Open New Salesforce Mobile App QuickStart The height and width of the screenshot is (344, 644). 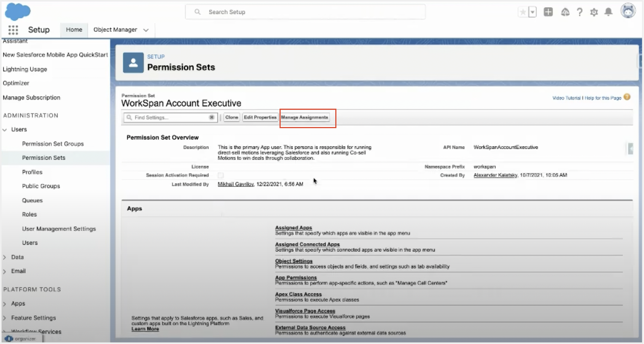[x=55, y=55]
